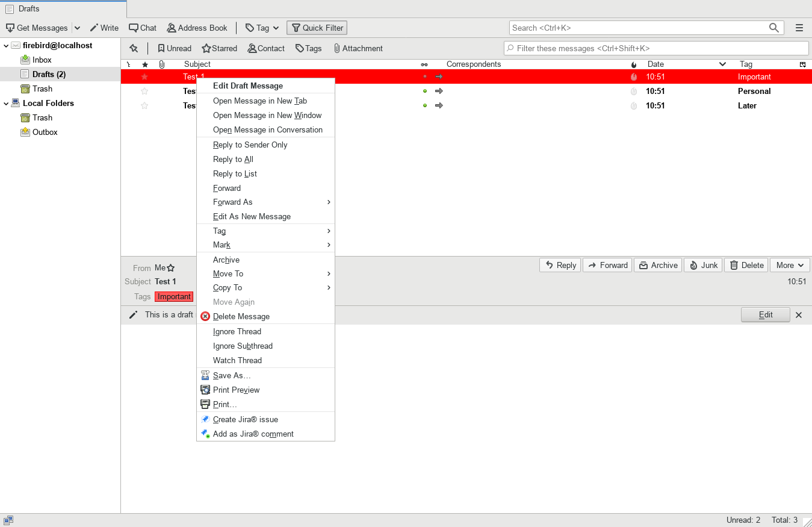This screenshot has height=527, width=812.
Task: Expand the Get Messages dropdown arrow
Action: click(77, 28)
